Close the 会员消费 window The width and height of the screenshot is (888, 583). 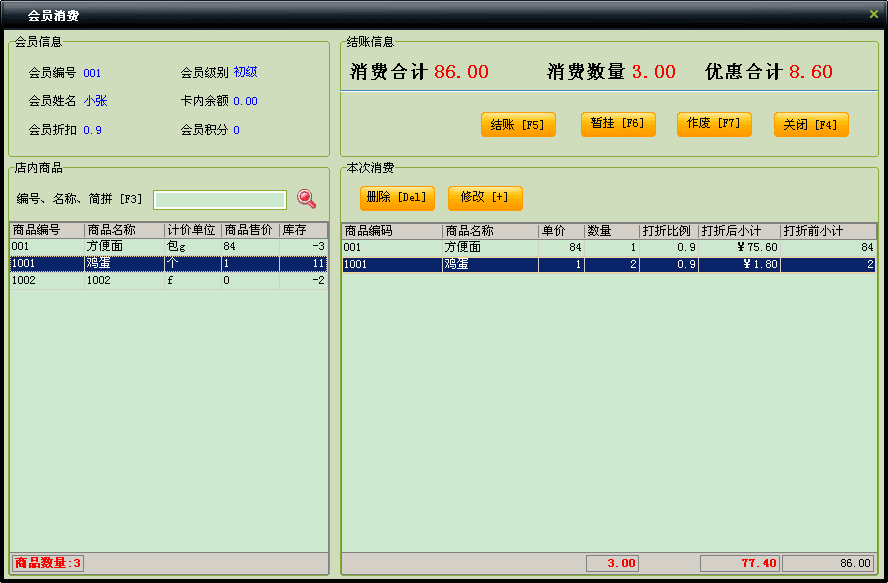pyautogui.click(x=873, y=14)
